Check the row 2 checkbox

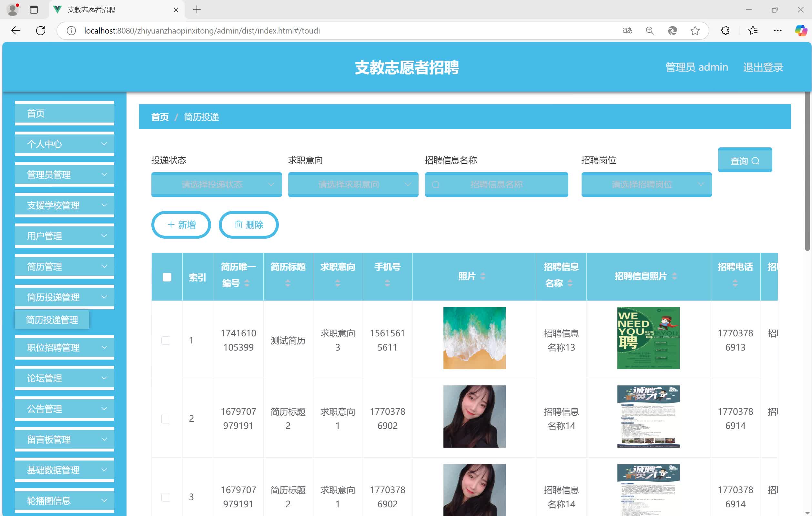click(x=166, y=419)
